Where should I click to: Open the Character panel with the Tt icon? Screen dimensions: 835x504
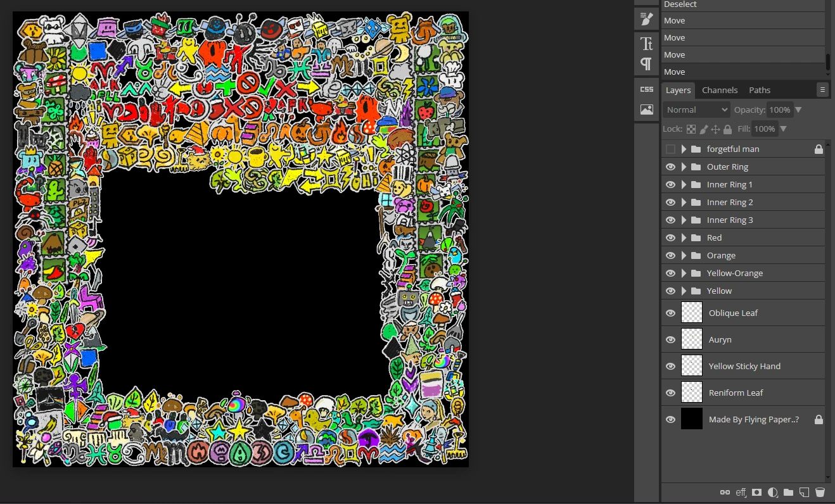pyautogui.click(x=646, y=44)
